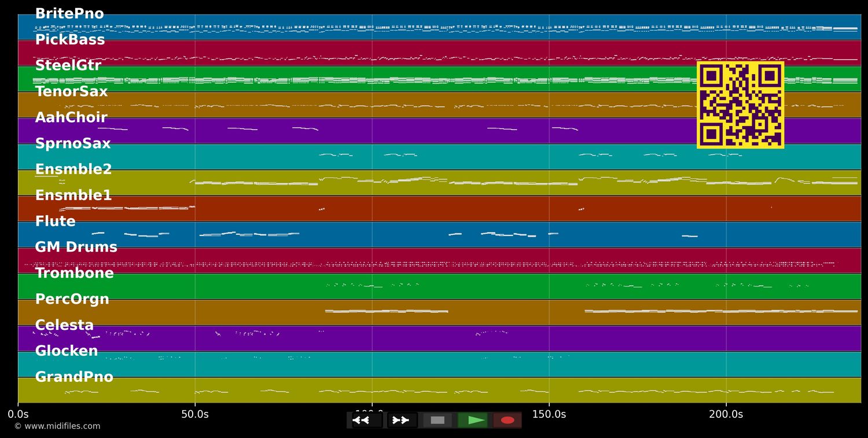Click the 200.0s position on the timeline
This screenshot has width=868, height=438.
point(726,414)
